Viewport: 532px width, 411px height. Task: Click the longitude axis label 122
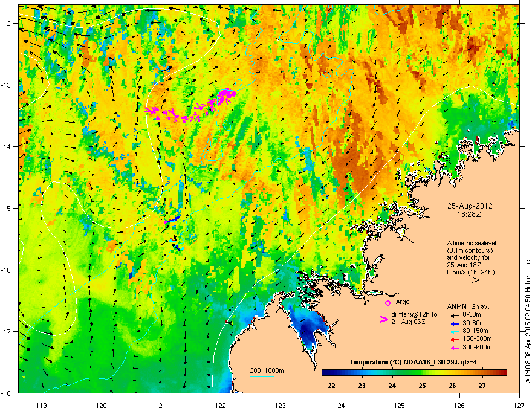click(221, 405)
